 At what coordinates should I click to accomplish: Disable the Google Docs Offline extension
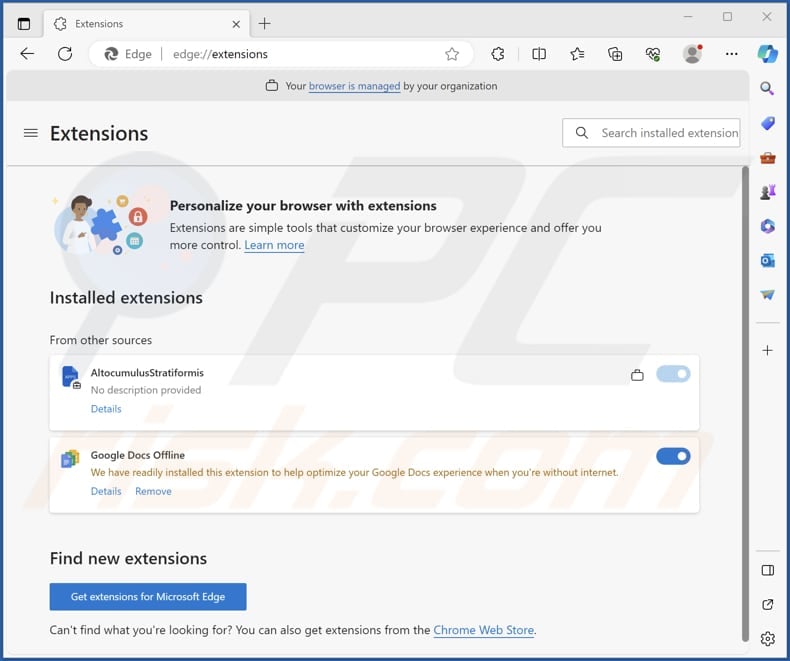[x=673, y=456]
